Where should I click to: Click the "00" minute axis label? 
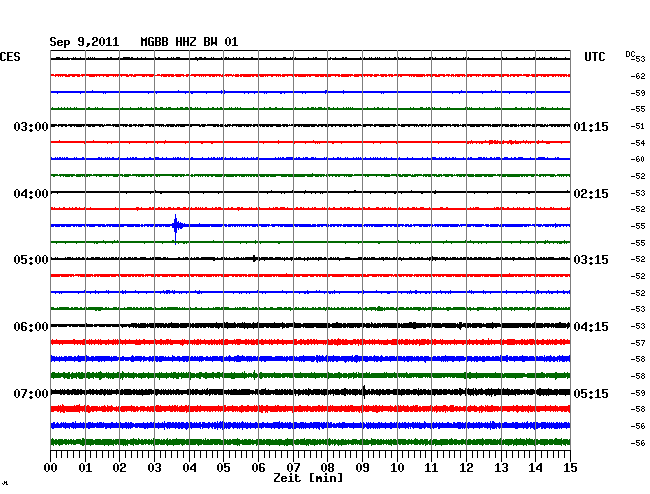click(x=51, y=468)
